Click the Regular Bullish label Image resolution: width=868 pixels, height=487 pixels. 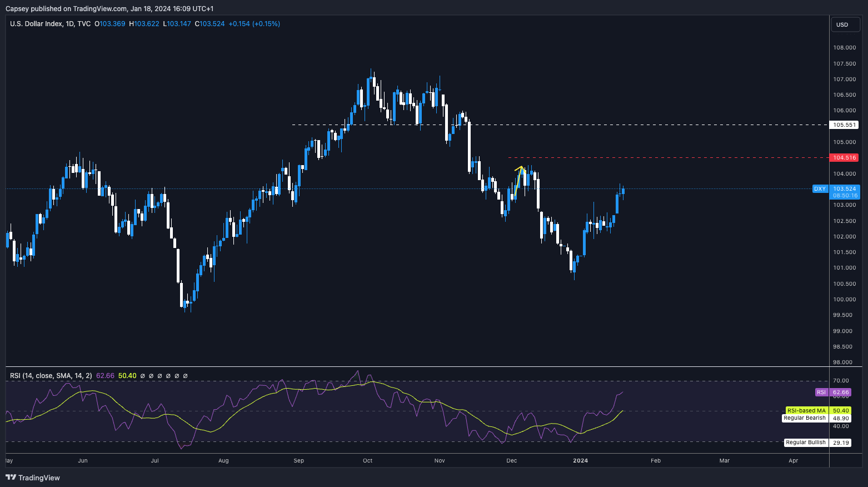click(805, 443)
